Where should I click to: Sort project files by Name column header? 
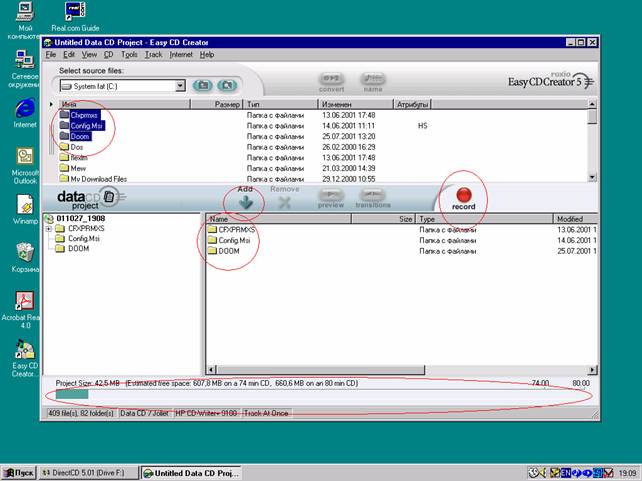tap(300, 218)
